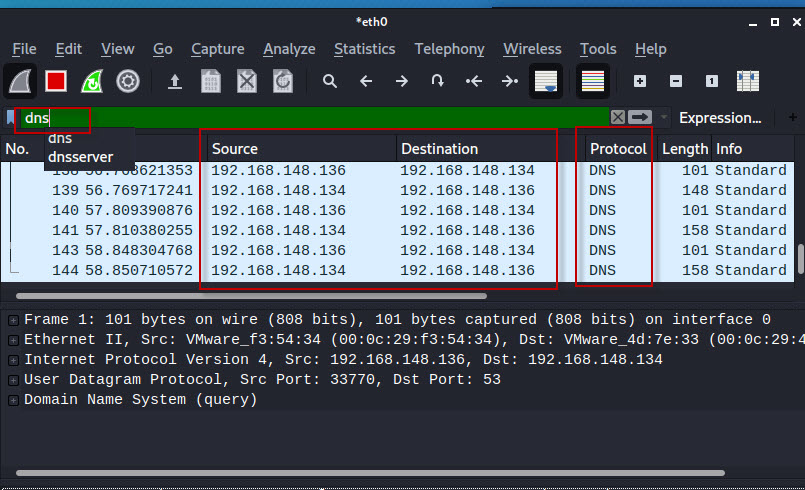Close the capture file X icon
This screenshot has height=490, width=805.
coord(246,81)
